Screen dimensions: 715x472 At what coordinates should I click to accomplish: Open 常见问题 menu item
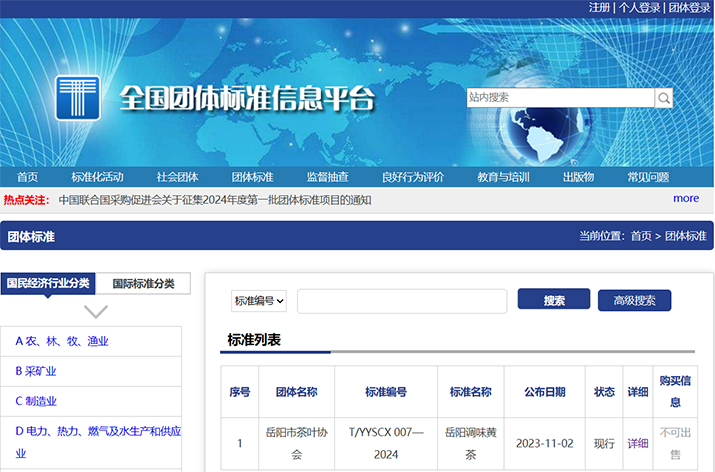click(648, 177)
